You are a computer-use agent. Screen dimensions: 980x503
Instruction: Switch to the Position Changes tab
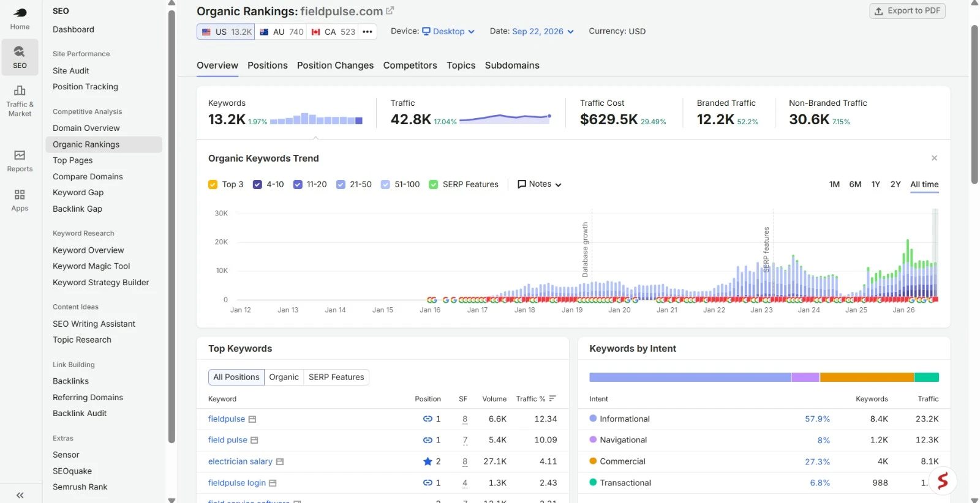click(335, 65)
